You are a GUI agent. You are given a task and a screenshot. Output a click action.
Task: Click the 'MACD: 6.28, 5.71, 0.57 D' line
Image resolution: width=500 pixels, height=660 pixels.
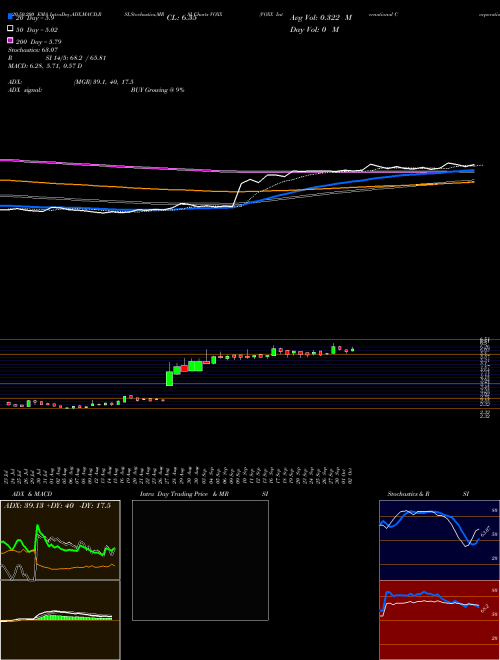[x=45, y=66]
